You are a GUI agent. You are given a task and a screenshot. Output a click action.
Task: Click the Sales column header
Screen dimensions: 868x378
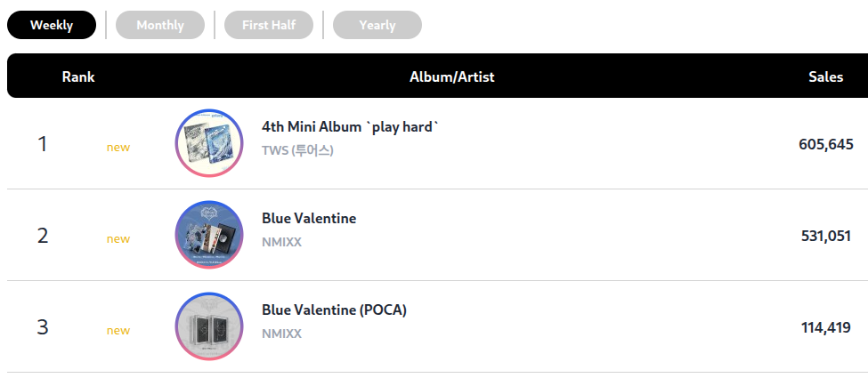click(x=826, y=76)
